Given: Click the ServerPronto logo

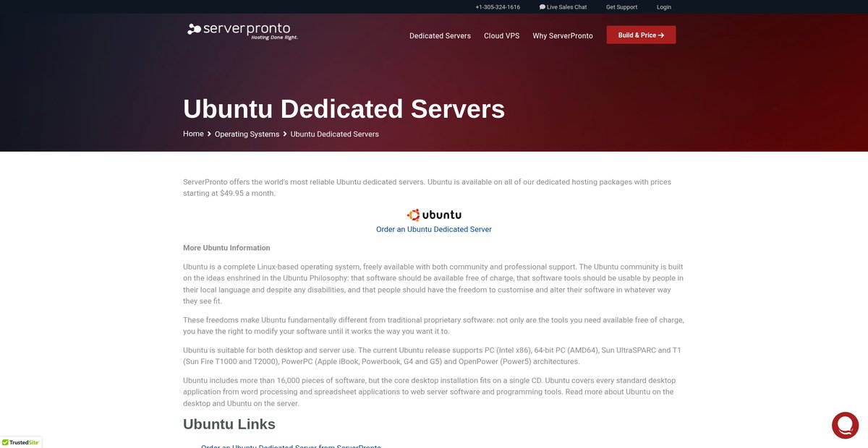Looking at the screenshot, I should point(242,31).
